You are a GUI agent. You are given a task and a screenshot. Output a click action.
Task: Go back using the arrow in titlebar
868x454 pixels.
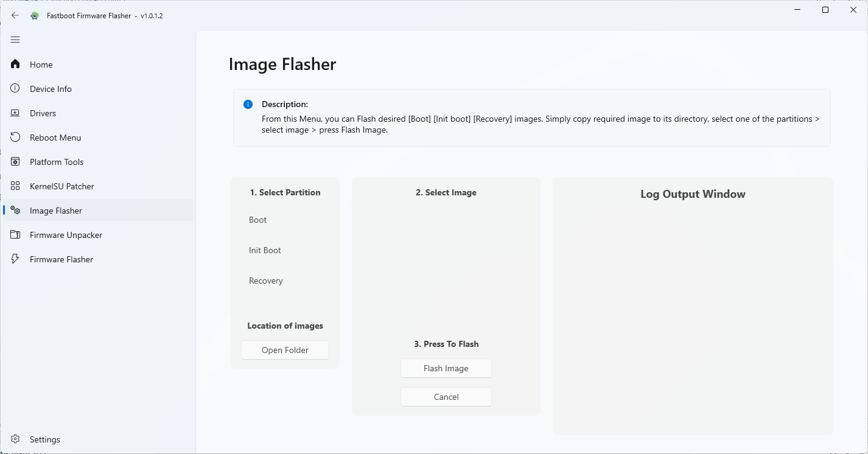tap(15, 15)
